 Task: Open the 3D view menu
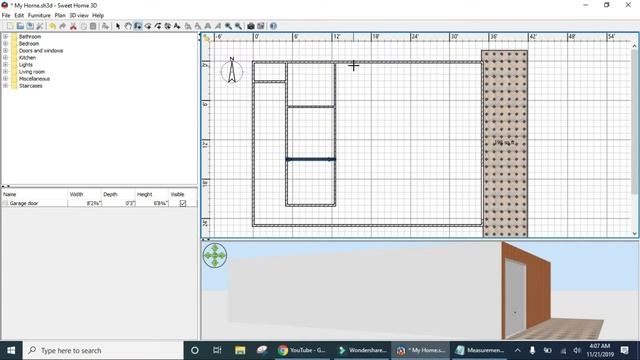point(79,16)
